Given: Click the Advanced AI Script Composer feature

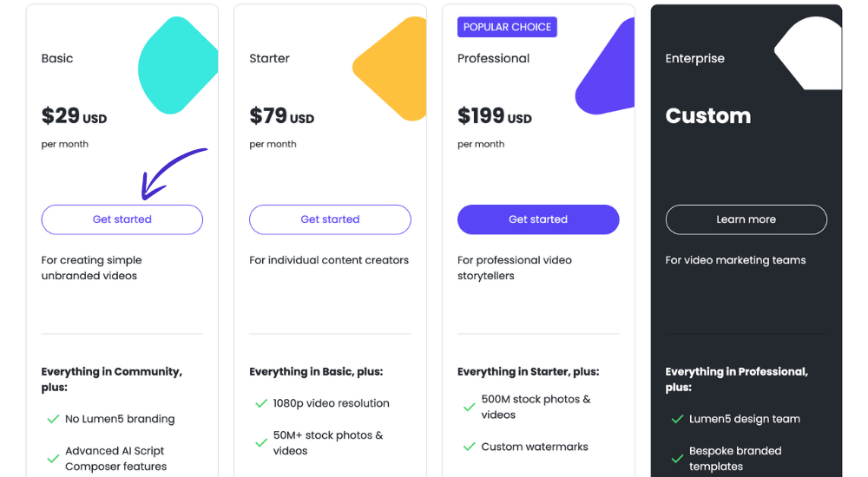Looking at the screenshot, I should pyautogui.click(x=115, y=459).
